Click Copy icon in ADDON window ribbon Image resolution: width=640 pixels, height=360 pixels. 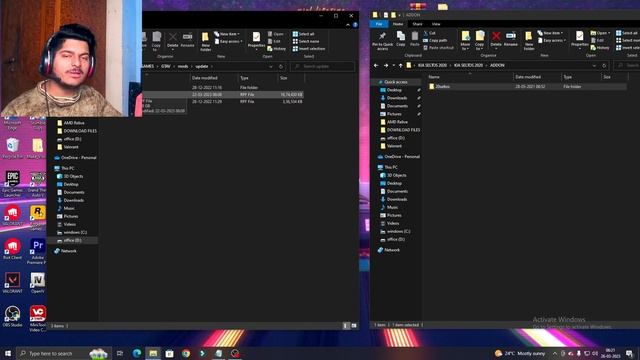(401, 39)
